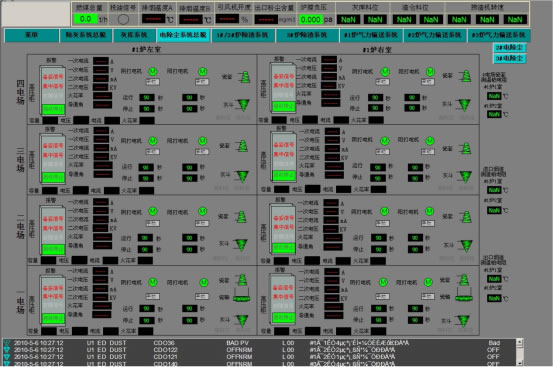Click the 一电场 right-chamber 阳打电机 motor icon
The width and height of the screenshot is (553, 367).
click(x=428, y=282)
